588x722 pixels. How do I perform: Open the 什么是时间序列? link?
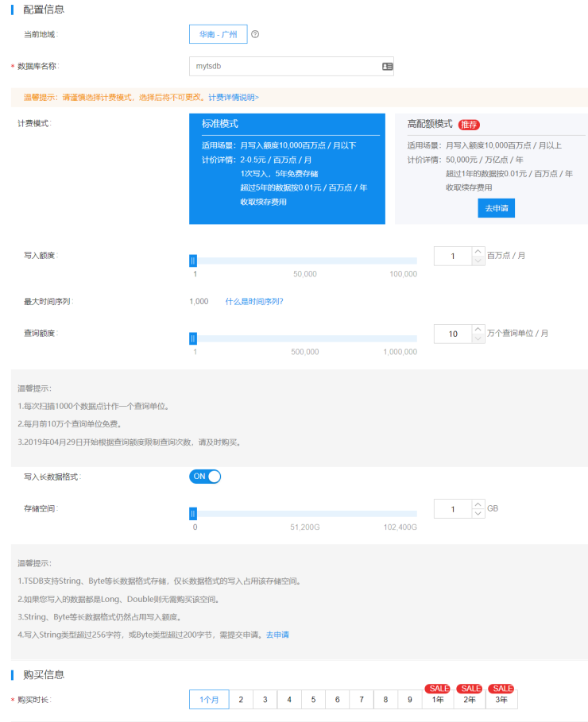click(254, 301)
